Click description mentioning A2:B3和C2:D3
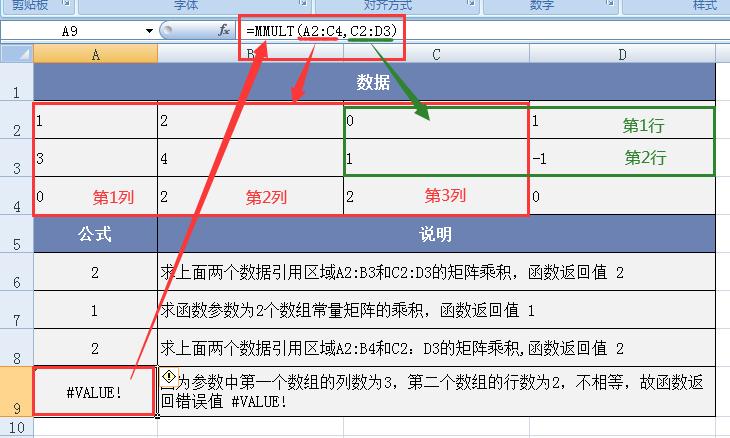 point(436,272)
